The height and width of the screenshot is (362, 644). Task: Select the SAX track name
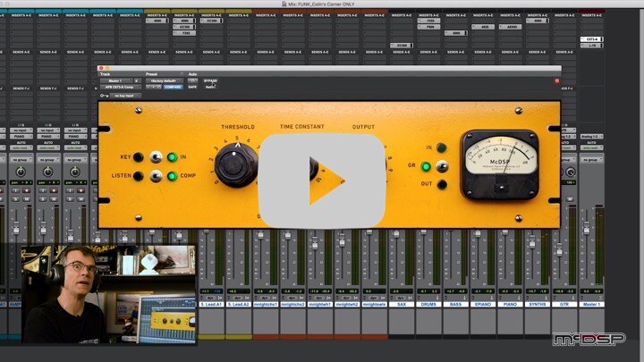tap(402, 305)
